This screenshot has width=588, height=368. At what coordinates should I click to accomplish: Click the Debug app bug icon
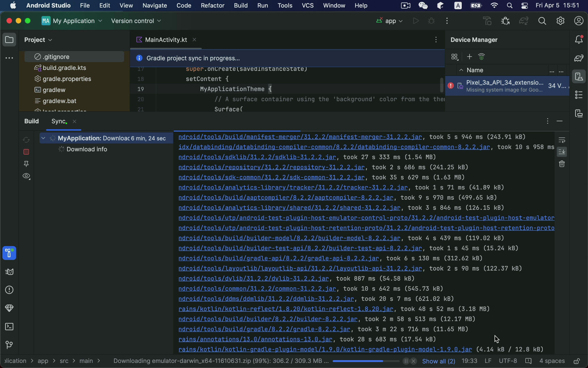click(431, 21)
